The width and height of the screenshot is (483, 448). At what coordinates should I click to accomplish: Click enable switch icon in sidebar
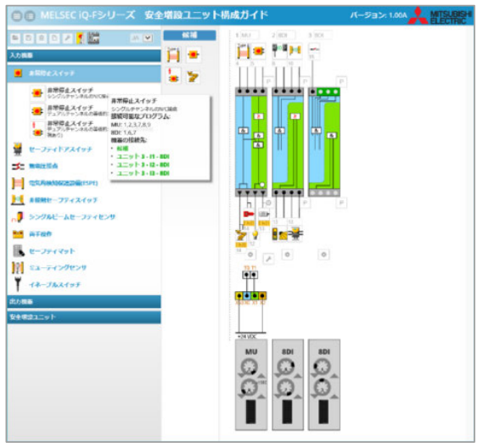point(18,284)
